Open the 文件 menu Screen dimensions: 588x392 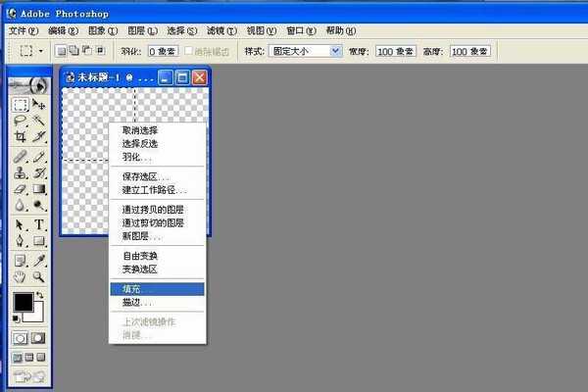click(x=24, y=30)
